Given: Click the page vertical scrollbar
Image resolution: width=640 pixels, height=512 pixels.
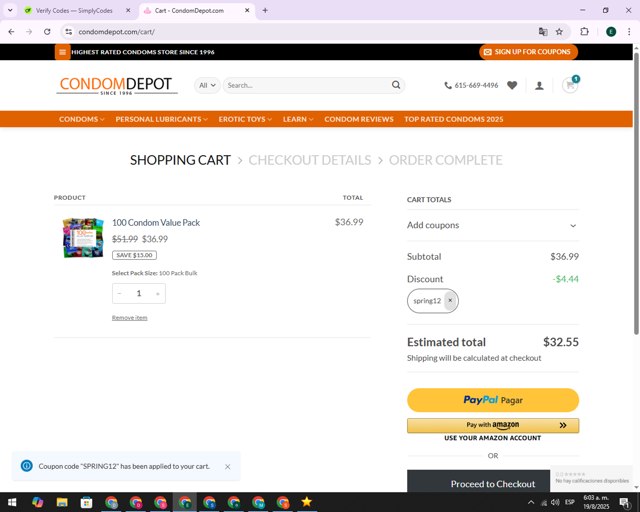Looking at the screenshot, I should click(636, 194).
